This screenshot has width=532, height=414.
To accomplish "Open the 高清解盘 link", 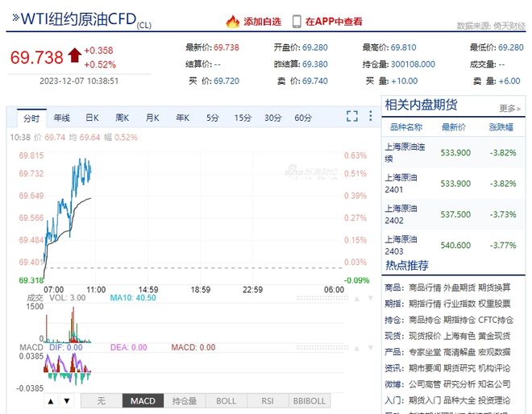I will [459, 352].
